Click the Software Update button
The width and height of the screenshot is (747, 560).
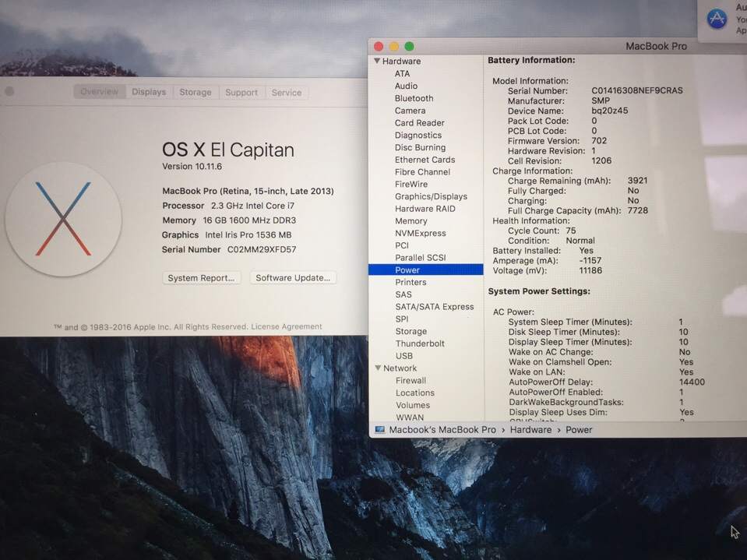[293, 278]
